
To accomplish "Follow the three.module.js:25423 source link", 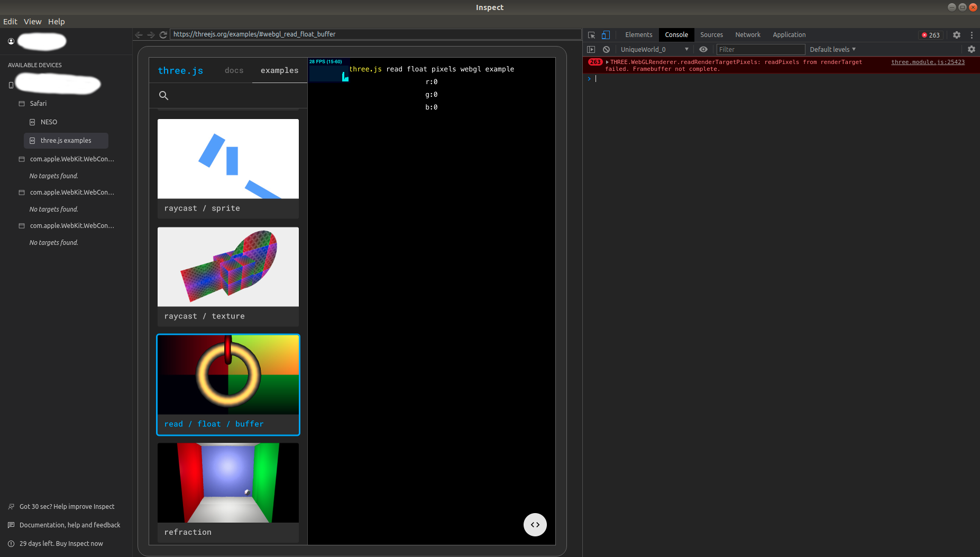I will (927, 62).
